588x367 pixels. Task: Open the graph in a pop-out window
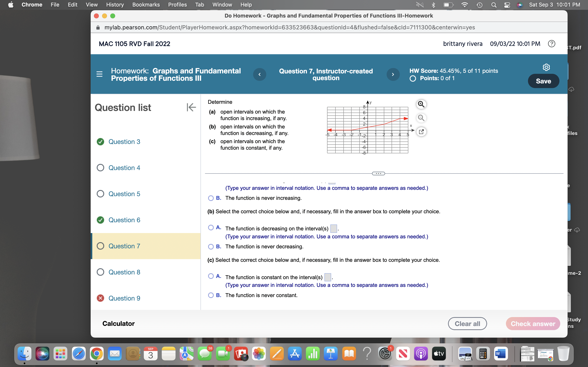(421, 132)
